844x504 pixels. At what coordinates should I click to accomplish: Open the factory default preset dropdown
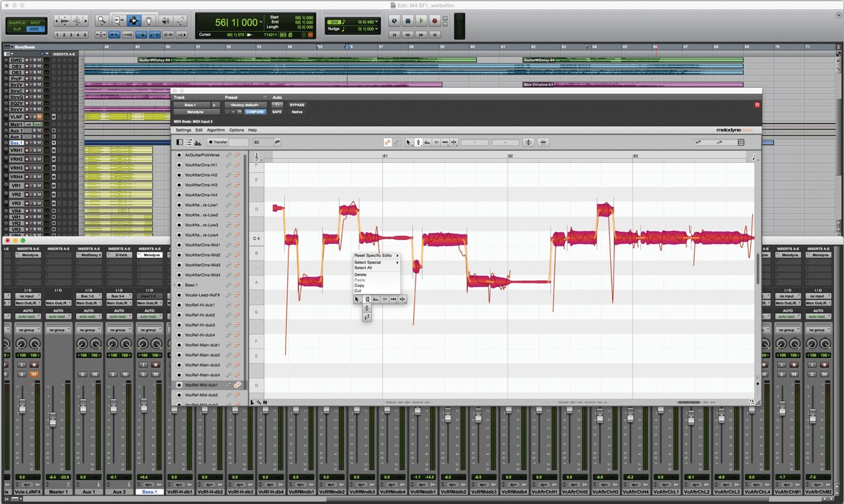[x=244, y=105]
